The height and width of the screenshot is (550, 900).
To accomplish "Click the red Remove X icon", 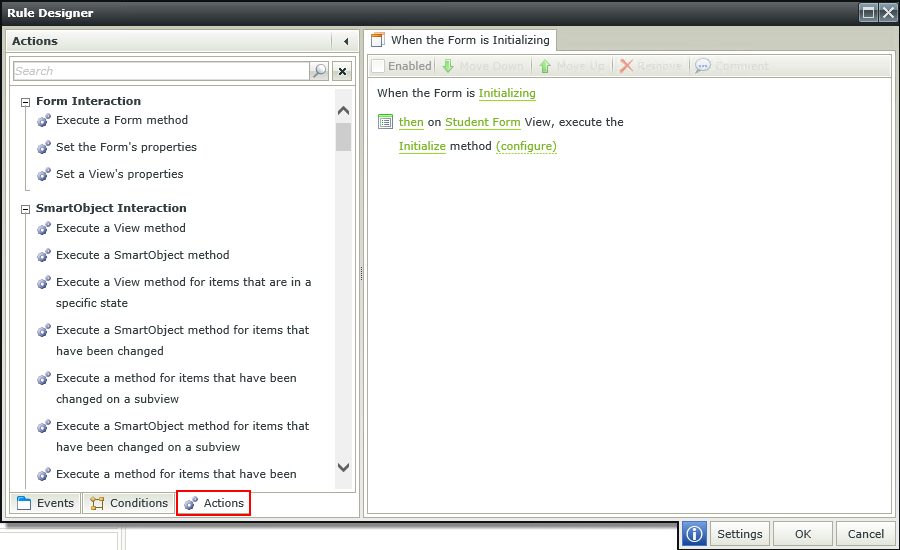I will [626, 66].
